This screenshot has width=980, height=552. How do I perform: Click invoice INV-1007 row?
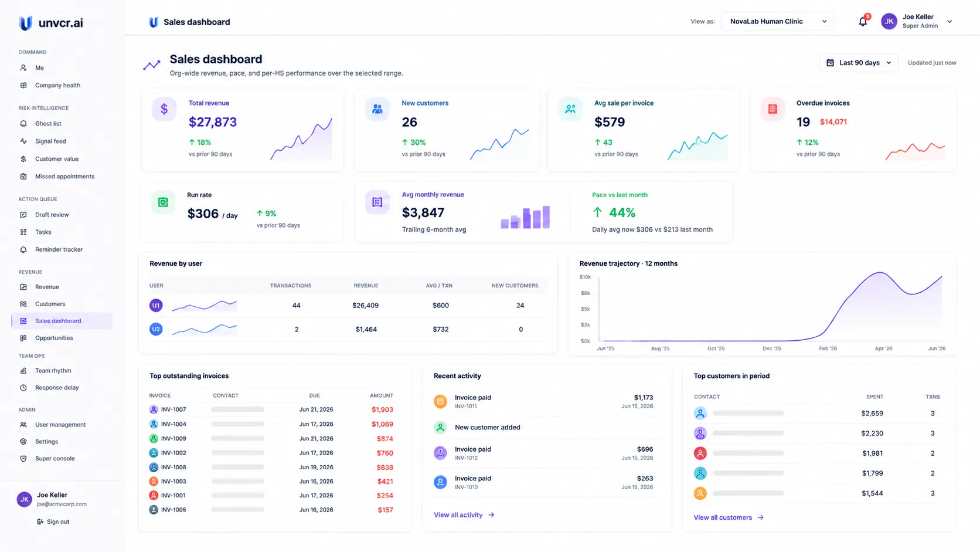[x=271, y=409]
